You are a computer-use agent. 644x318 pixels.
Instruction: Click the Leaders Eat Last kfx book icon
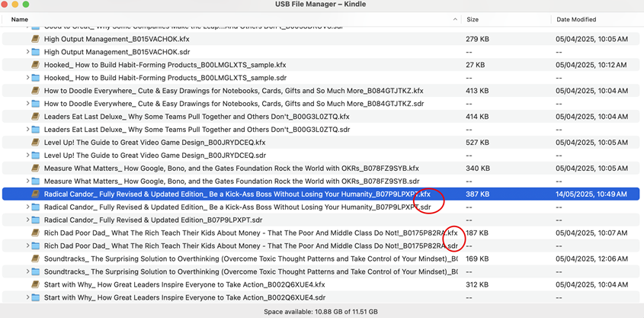coord(35,117)
